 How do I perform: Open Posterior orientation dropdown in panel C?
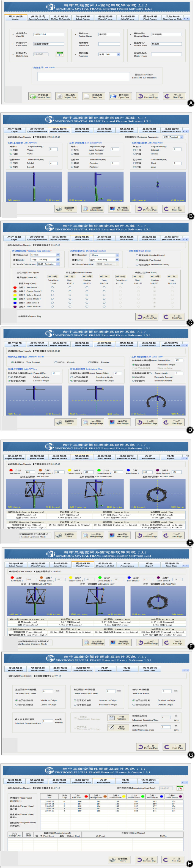48,264
